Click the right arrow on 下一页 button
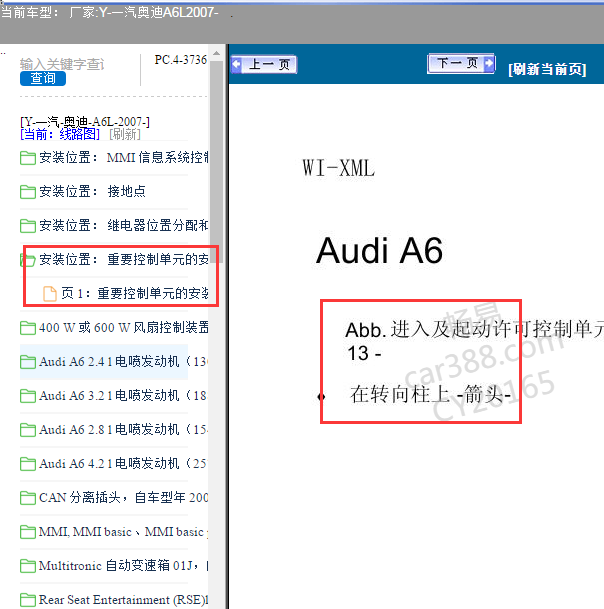Screen dimensions: 604x609 [489, 63]
